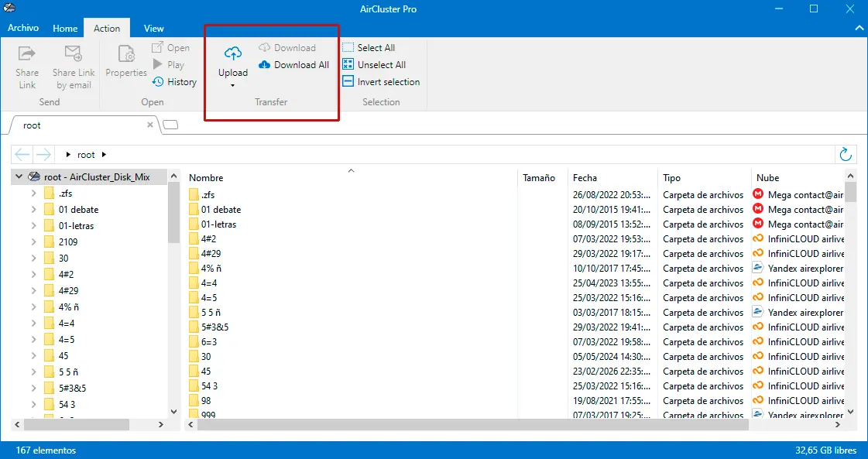Click tree horizontal scroll left arrow
The width and height of the screenshot is (868, 459).
(16, 425)
